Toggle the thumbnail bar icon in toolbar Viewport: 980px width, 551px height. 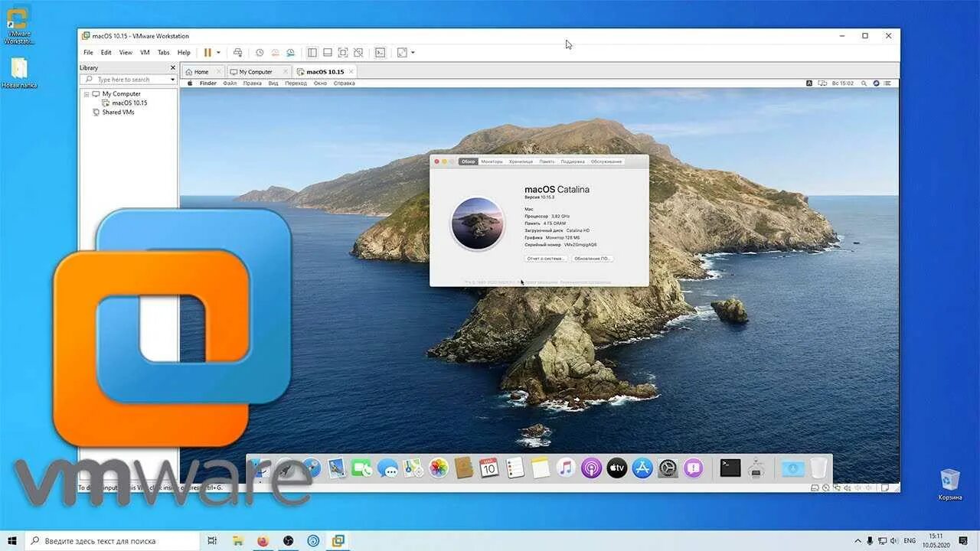coord(327,53)
